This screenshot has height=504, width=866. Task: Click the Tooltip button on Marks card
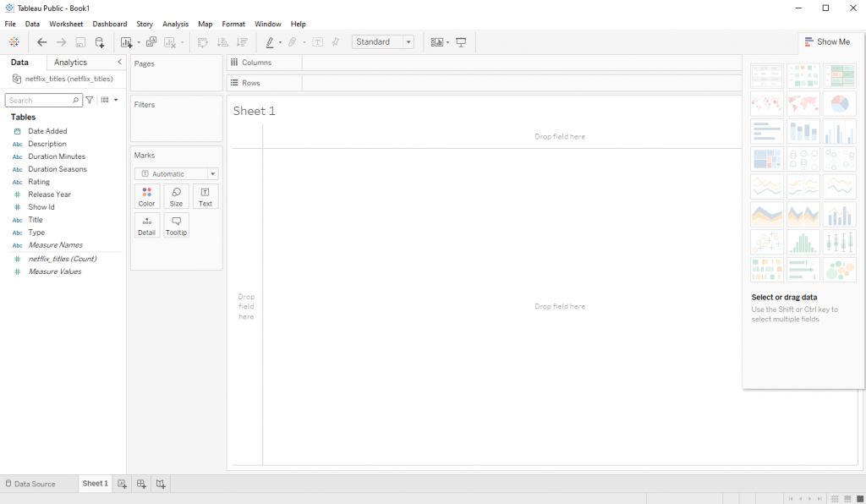[x=176, y=226]
